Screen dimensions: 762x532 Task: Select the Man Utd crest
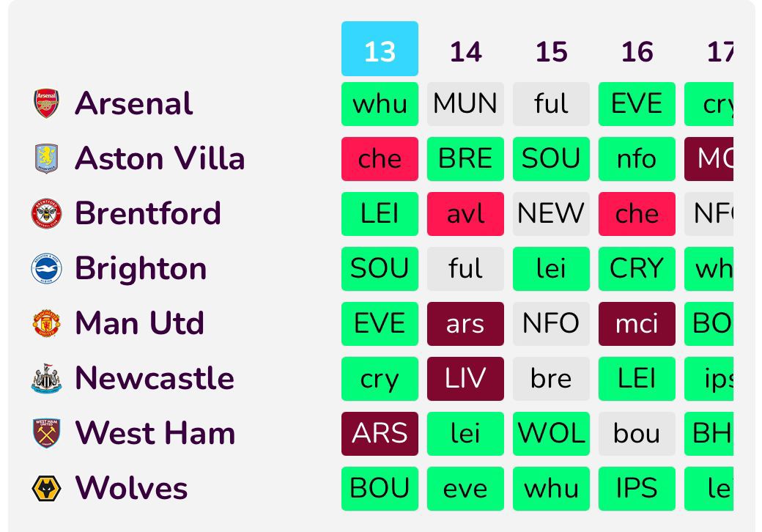[x=45, y=323]
